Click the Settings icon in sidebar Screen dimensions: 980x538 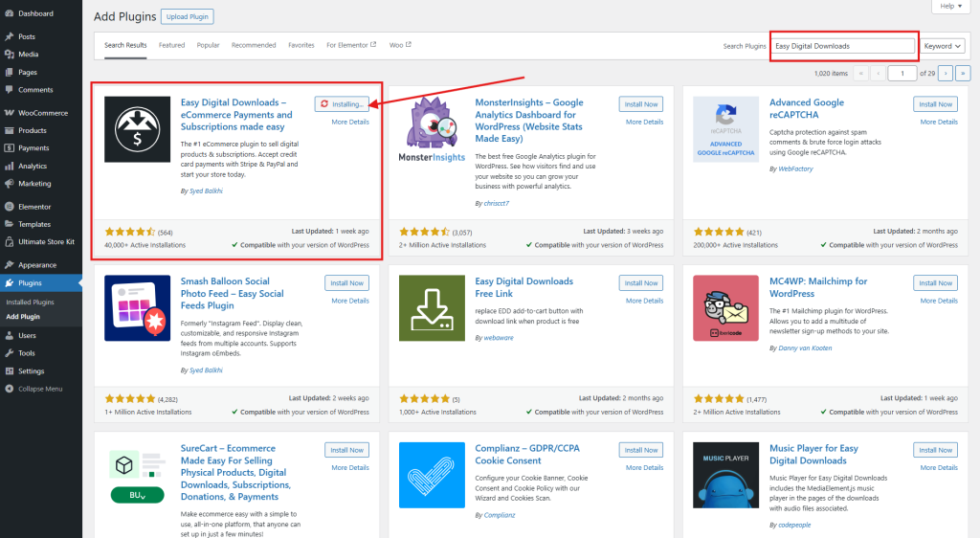click(x=9, y=371)
